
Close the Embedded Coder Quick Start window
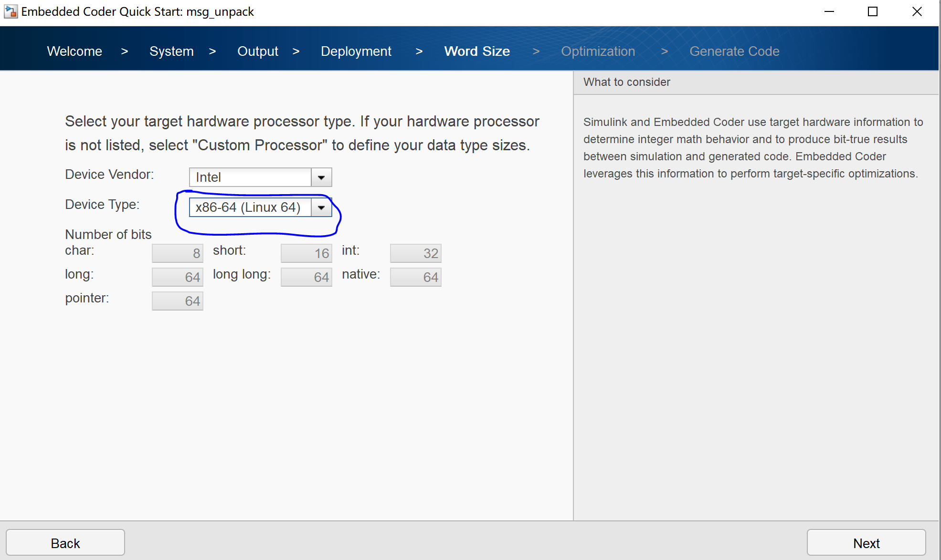[917, 11]
